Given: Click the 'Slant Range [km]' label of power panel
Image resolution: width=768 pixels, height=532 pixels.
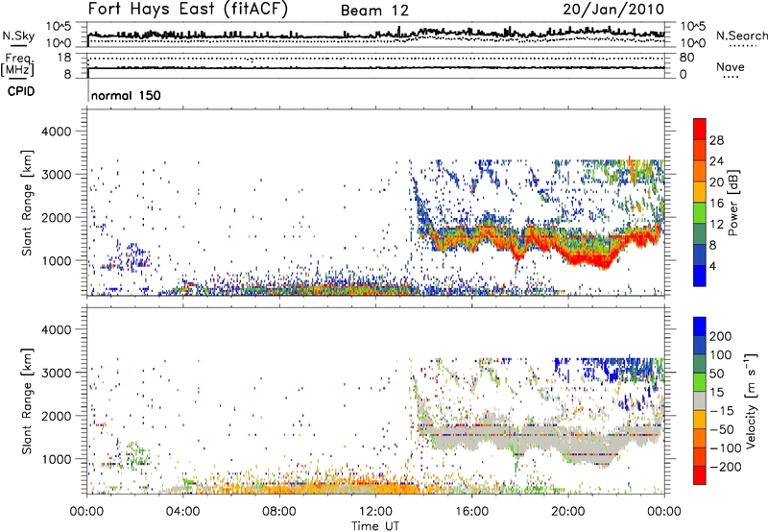Looking at the screenshot, I should tap(27, 203).
